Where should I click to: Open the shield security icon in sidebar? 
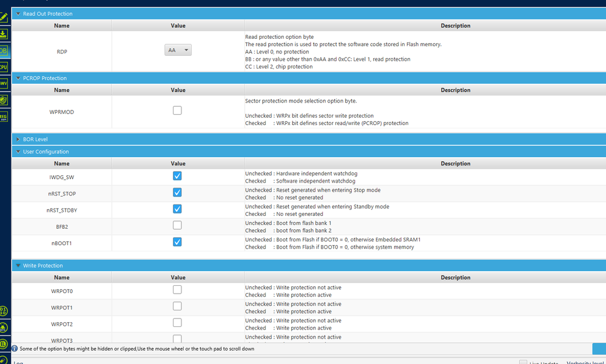[4, 100]
